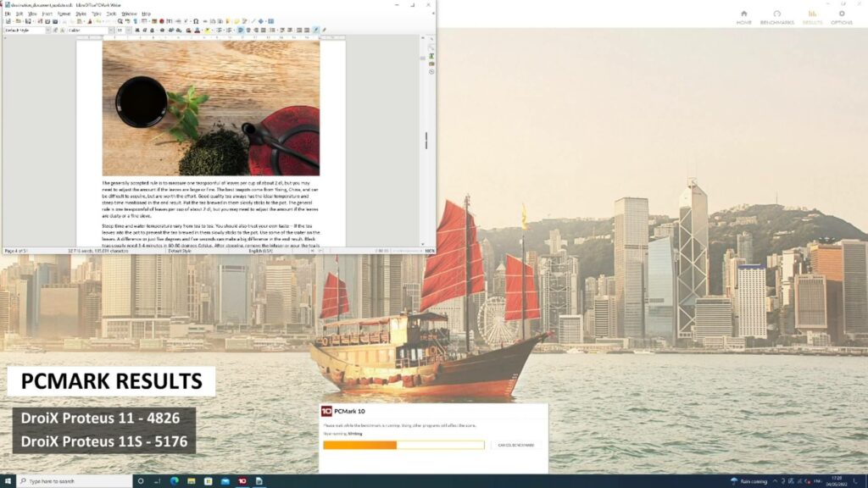Open the Navigator panel in Writer sidebar
This screenshot has height=488, width=868.
(x=431, y=71)
